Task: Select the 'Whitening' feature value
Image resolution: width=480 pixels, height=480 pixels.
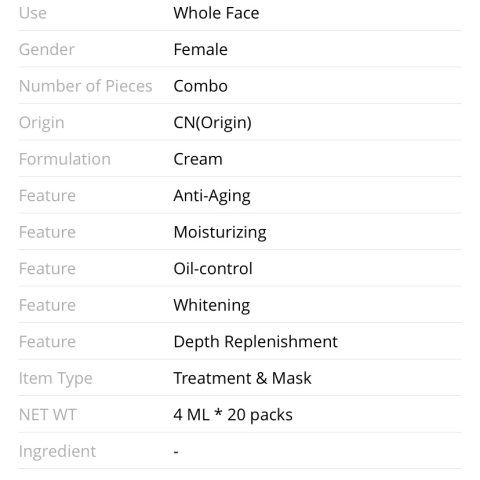Action: [x=212, y=305]
